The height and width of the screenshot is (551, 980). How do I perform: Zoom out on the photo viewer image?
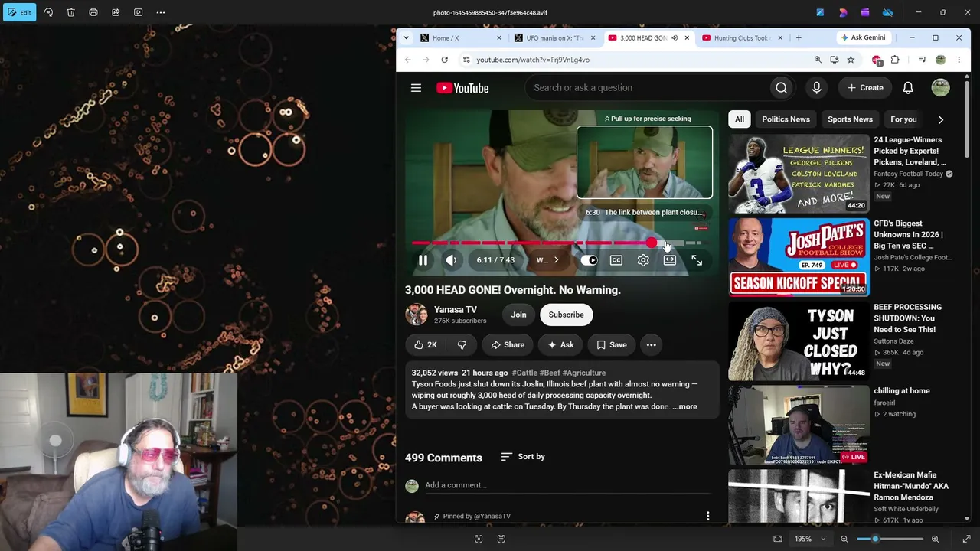844,539
